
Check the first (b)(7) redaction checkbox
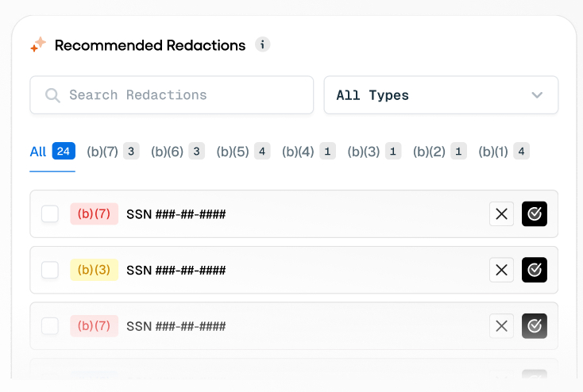click(50, 214)
